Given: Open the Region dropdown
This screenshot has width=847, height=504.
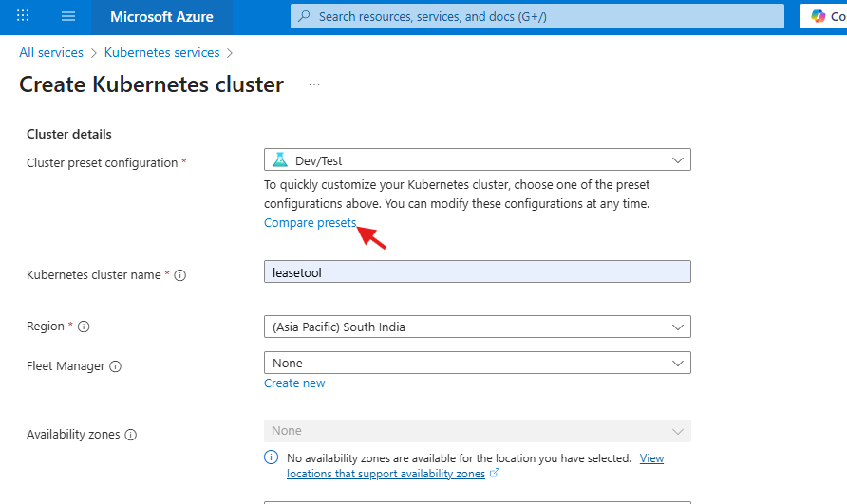Looking at the screenshot, I should [x=477, y=327].
